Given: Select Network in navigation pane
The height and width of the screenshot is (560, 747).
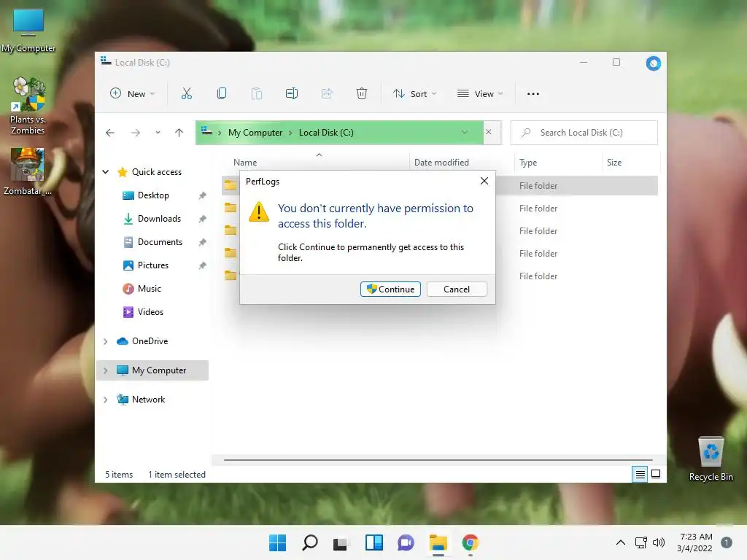Looking at the screenshot, I should (x=148, y=400).
